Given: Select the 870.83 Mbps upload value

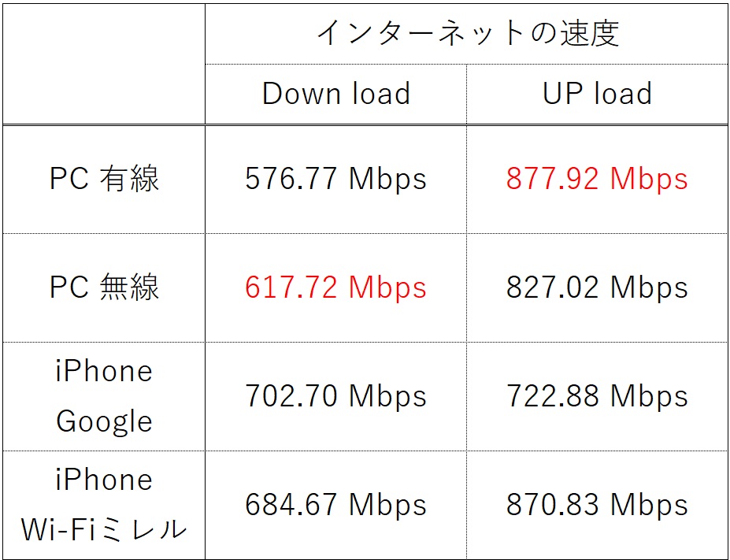Looking at the screenshot, I should click(x=597, y=505).
